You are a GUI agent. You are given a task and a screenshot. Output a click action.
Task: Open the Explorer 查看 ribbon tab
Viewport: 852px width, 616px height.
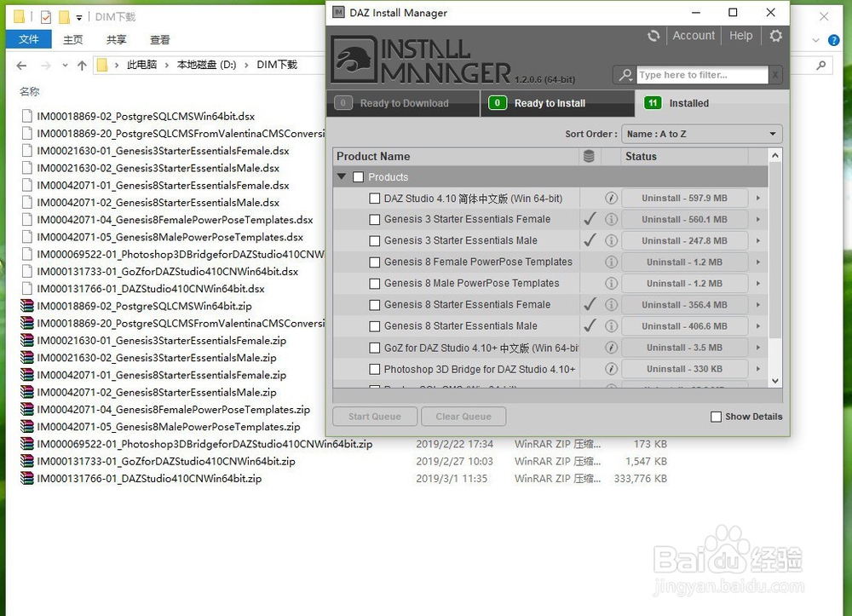(x=160, y=39)
